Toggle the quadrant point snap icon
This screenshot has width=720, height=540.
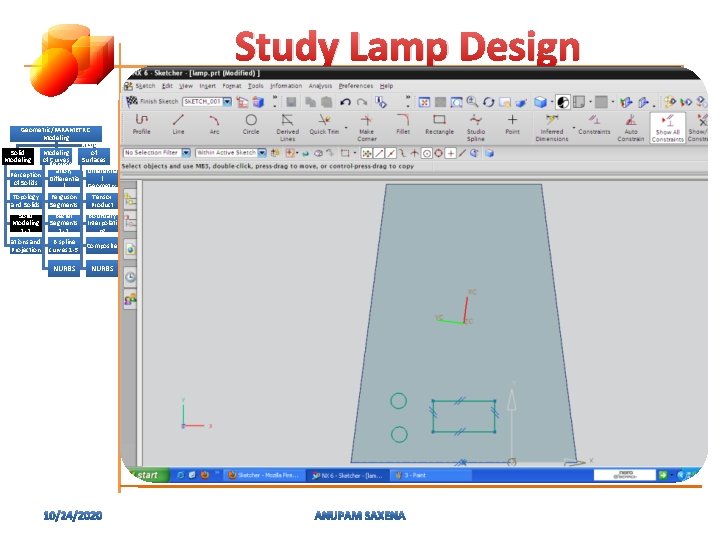click(x=439, y=153)
